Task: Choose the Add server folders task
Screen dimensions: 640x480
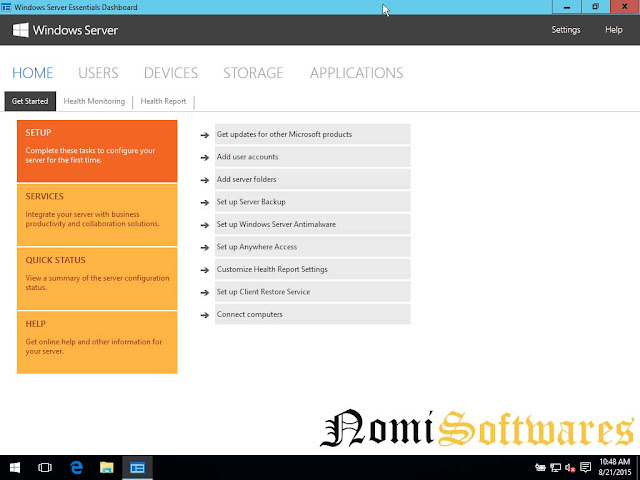Action: pos(313,179)
